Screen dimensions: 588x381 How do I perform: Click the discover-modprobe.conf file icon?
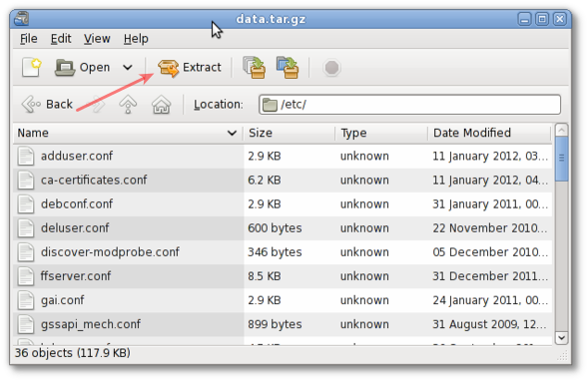[26, 251]
